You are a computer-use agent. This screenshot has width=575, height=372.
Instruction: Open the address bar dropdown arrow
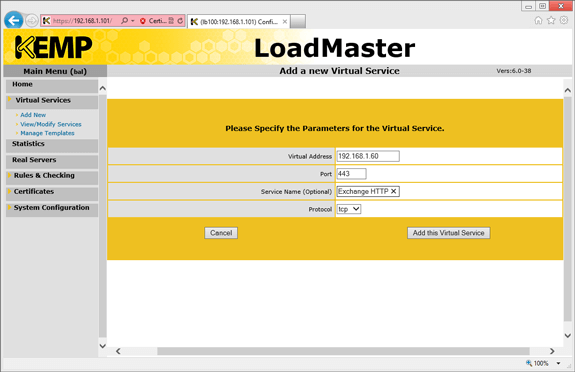[133, 21]
